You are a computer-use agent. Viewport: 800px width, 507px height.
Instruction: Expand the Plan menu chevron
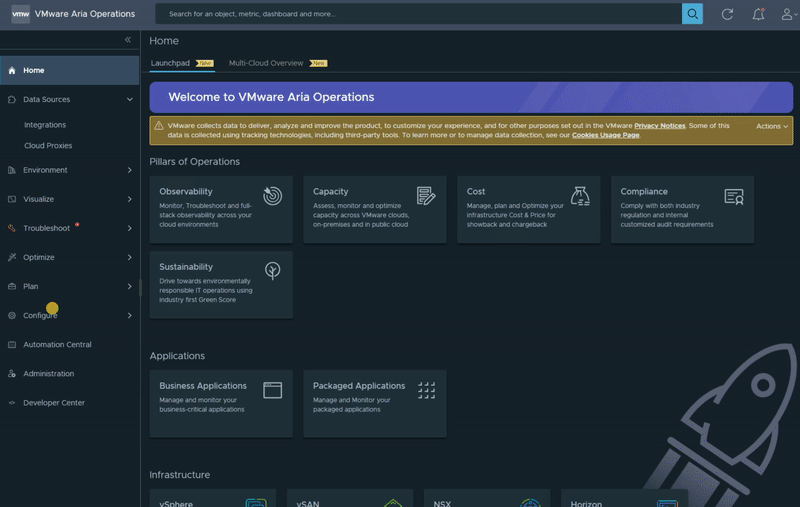coord(130,286)
